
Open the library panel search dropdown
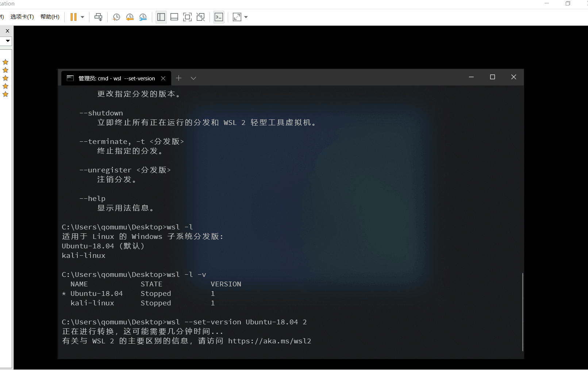[7, 41]
